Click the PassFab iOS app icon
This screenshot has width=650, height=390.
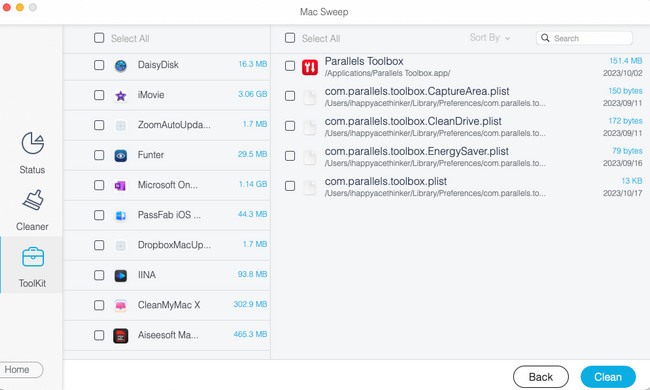(x=121, y=216)
